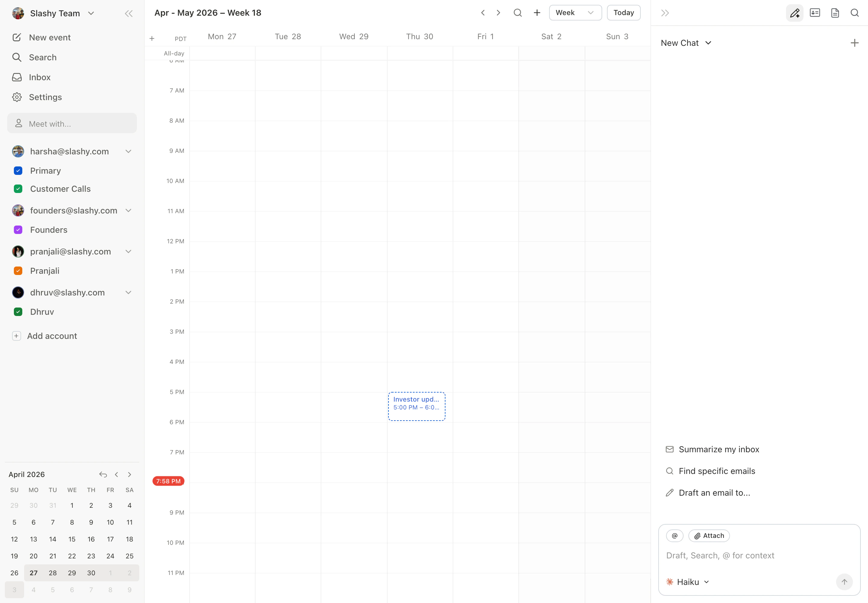
Task: Go to next week arrow
Action: click(x=498, y=13)
